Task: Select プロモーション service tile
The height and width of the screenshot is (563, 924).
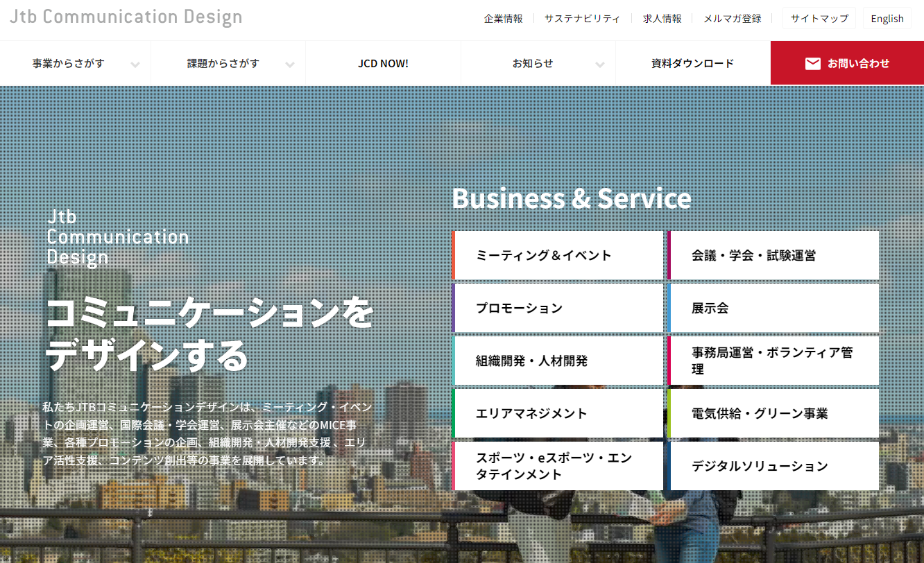Action: pos(558,308)
